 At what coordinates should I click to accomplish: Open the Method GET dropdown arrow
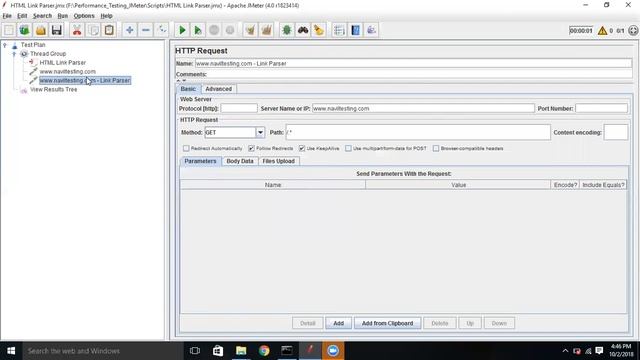pos(260,132)
